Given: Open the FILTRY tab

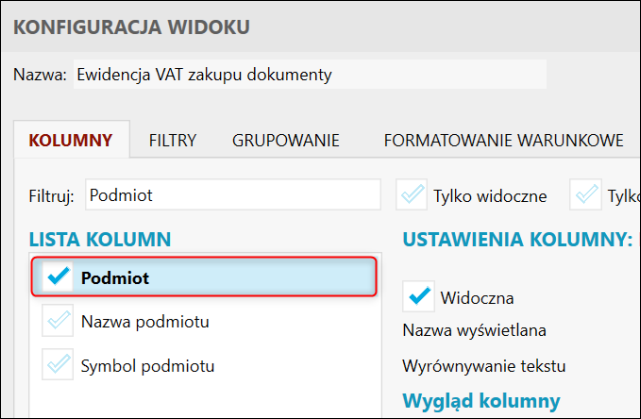Looking at the screenshot, I should [x=172, y=140].
